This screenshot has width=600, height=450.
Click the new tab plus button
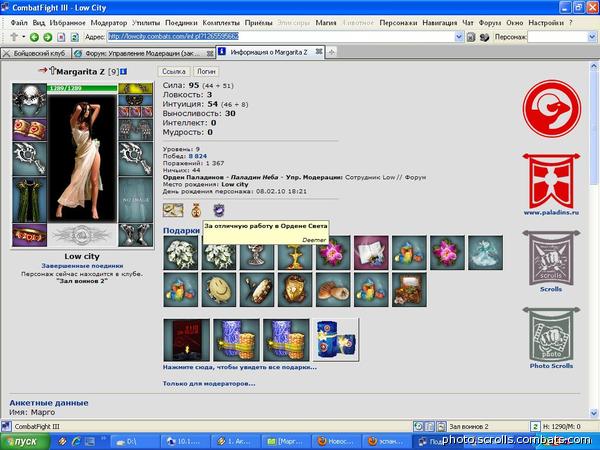331,52
